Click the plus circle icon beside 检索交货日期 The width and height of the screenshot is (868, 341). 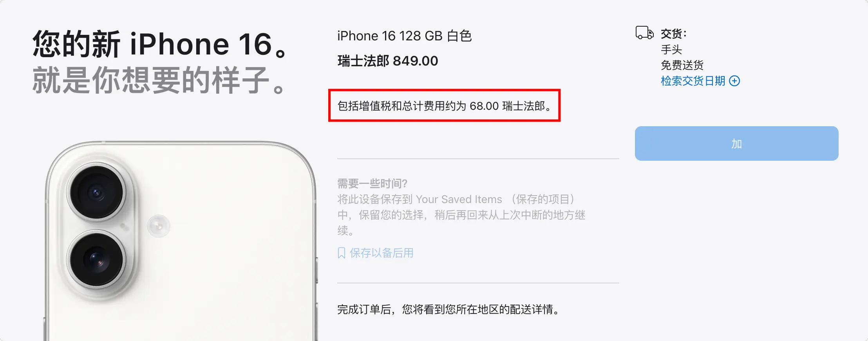point(734,81)
